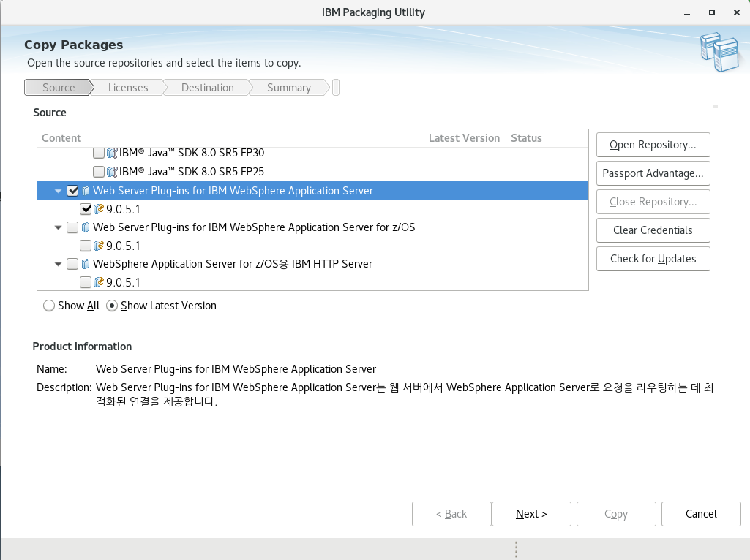This screenshot has width=750, height=560.
Task: Uncheck Web Server Plug-ins for IBM WebSphere Application Server
Action: tap(72, 191)
